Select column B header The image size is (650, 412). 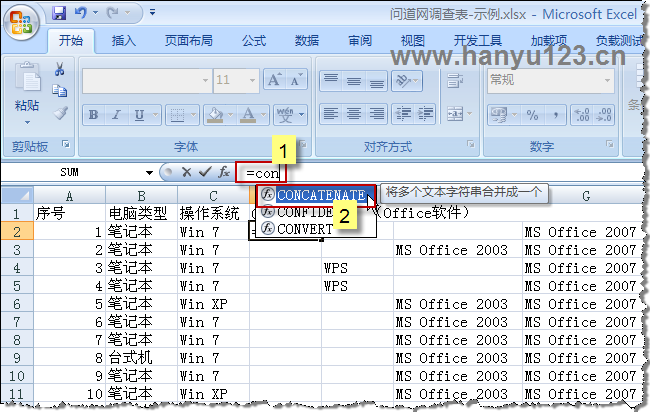[x=141, y=195]
